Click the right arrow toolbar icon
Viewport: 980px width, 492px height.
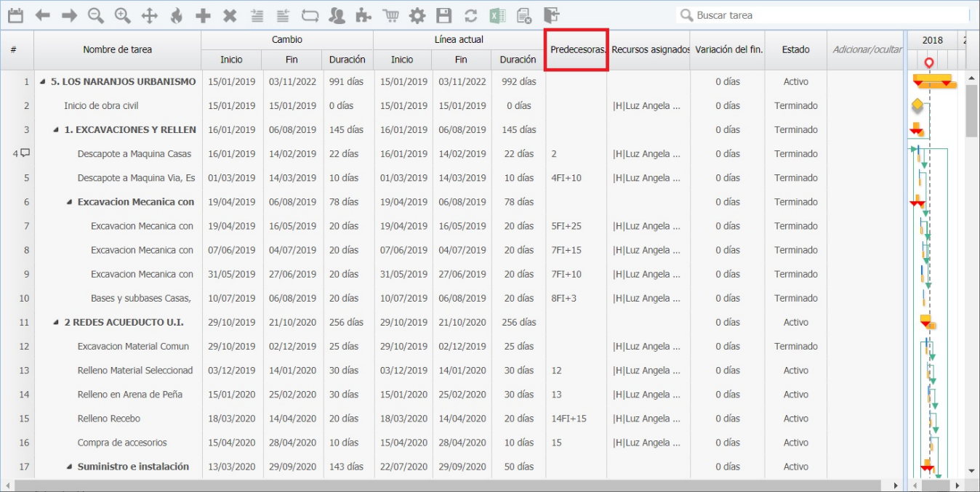(69, 15)
